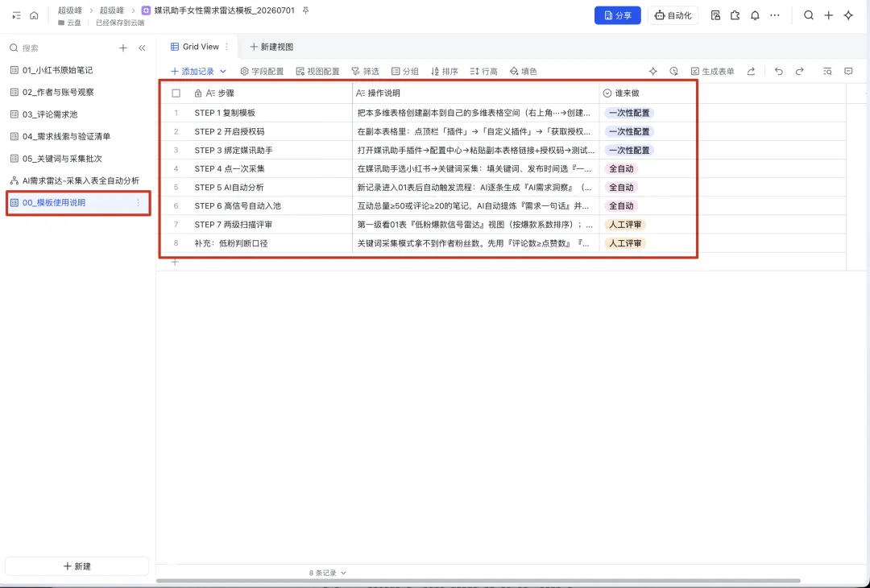
Task: Click 添加记录 to add a record
Action: [x=192, y=71]
